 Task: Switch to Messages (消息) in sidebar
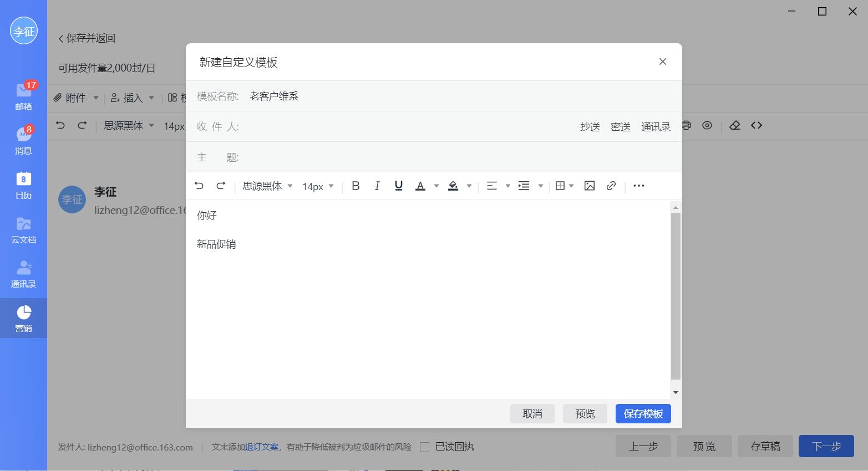pyautogui.click(x=23, y=141)
